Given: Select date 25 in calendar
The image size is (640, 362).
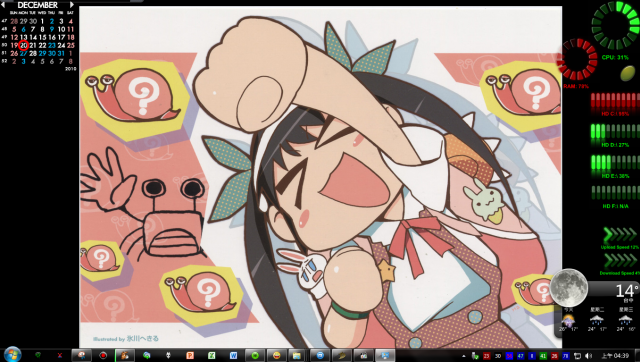Looking at the screenshot, I should point(71,45).
